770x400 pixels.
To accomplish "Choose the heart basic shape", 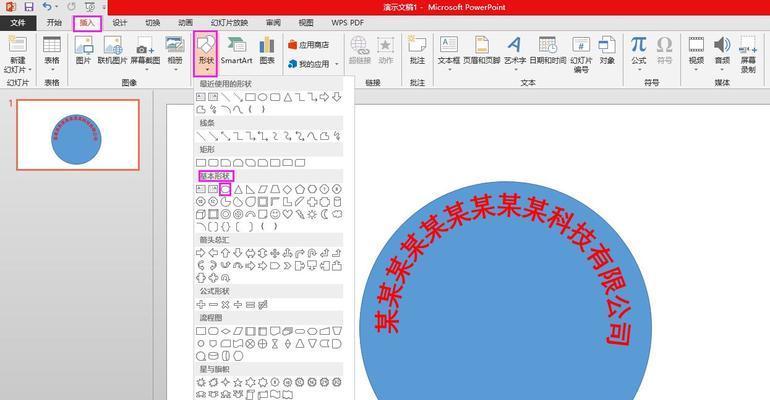I will pos(287,214).
